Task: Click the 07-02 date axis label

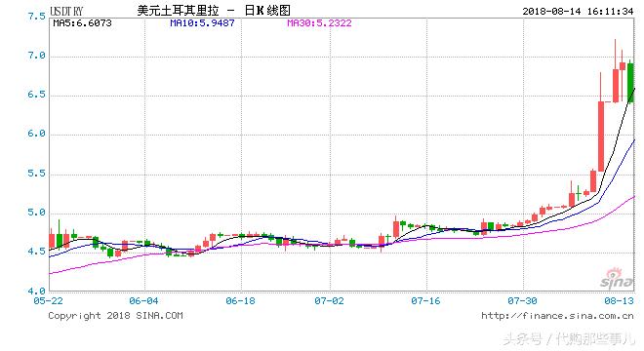Action: 330,301
